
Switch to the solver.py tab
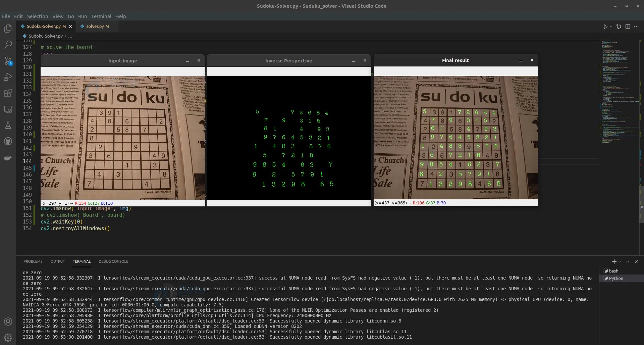tap(96, 26)
